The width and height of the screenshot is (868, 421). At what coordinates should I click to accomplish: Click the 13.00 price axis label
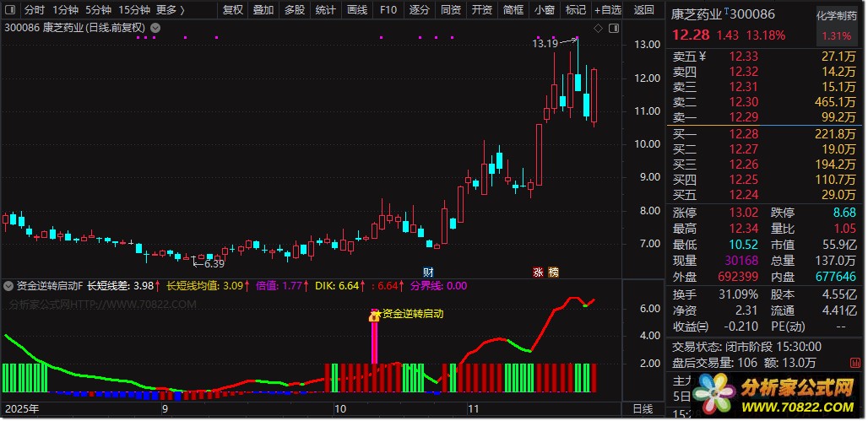646,45
